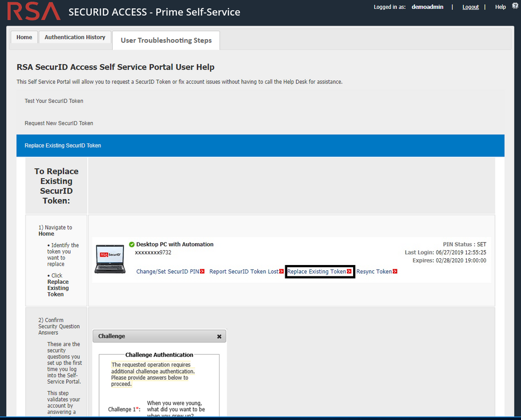Select the Resync Token link
The width and height of the screenshot is (521, 420).
pos(375,271)
